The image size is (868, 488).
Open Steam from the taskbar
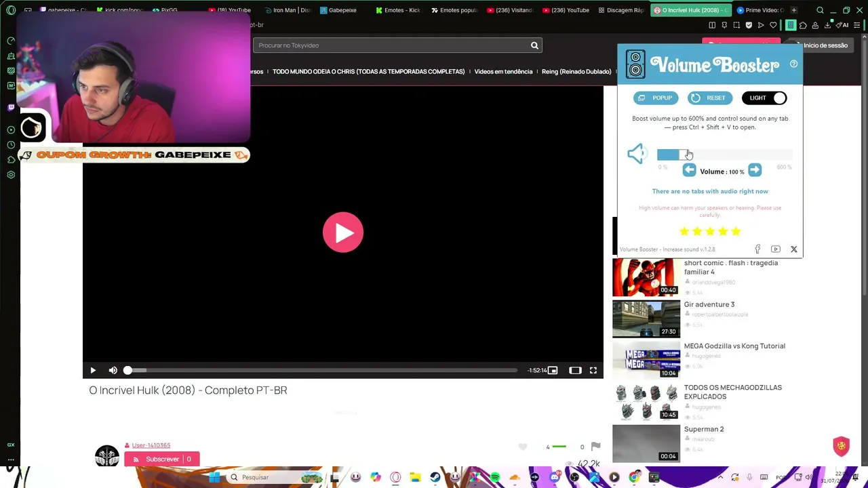[435, 477]
